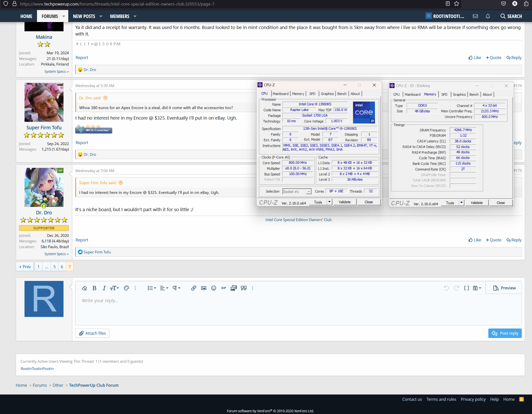This screenshot has width=532, height=414.
Task: Click the site padlock icon in address bar
Action: click(x=14, y=4)
